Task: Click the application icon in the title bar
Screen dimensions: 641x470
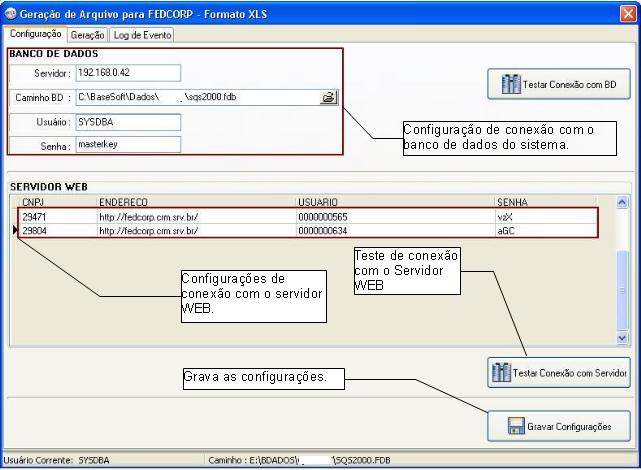Action: (x=11, y=12)
